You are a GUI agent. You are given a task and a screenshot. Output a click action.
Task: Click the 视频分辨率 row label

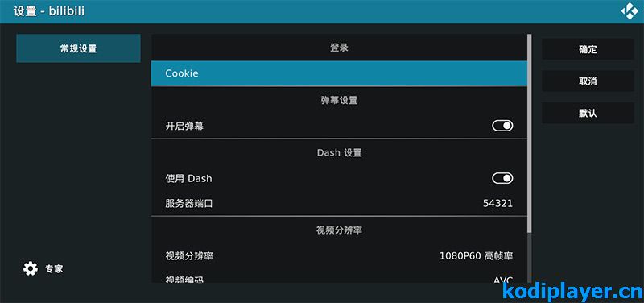coord(189,256)
